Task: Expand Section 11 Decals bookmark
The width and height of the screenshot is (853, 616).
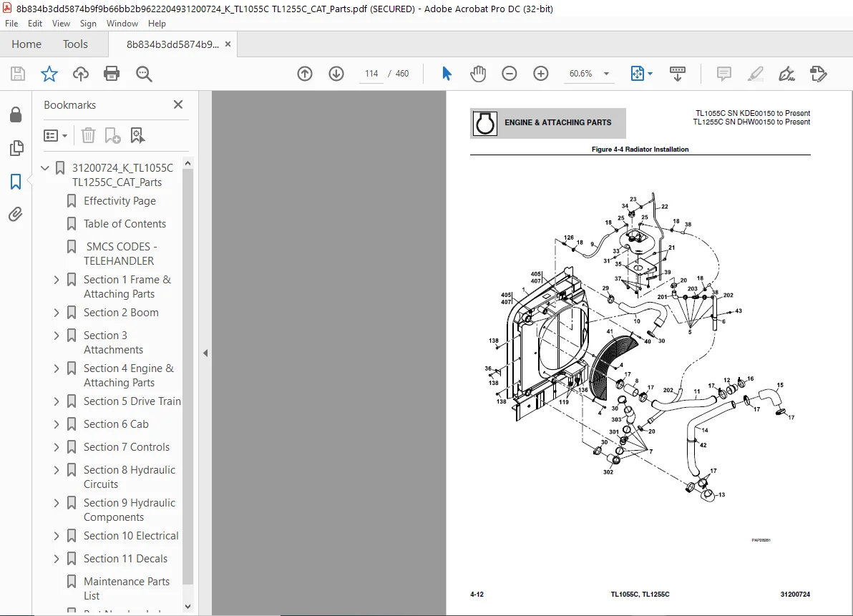Action: pyautogui.click(x=57, y=559)
